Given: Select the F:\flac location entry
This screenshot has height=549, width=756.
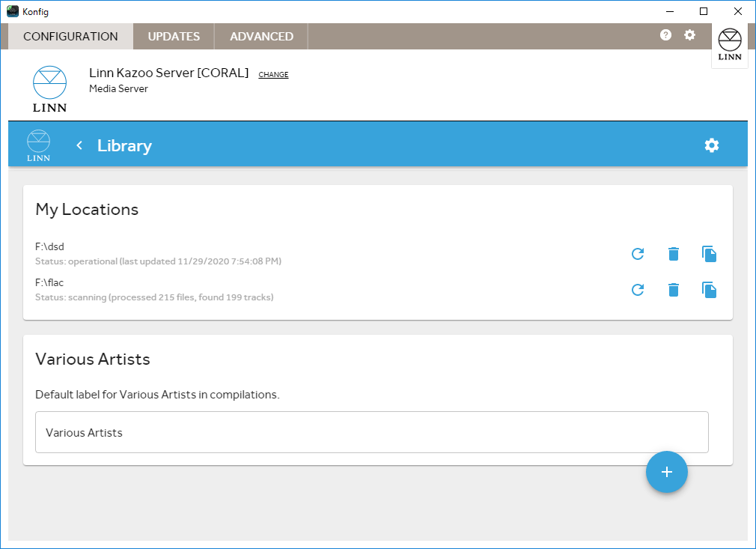Looking at the screenshot, I should [154, 289].
